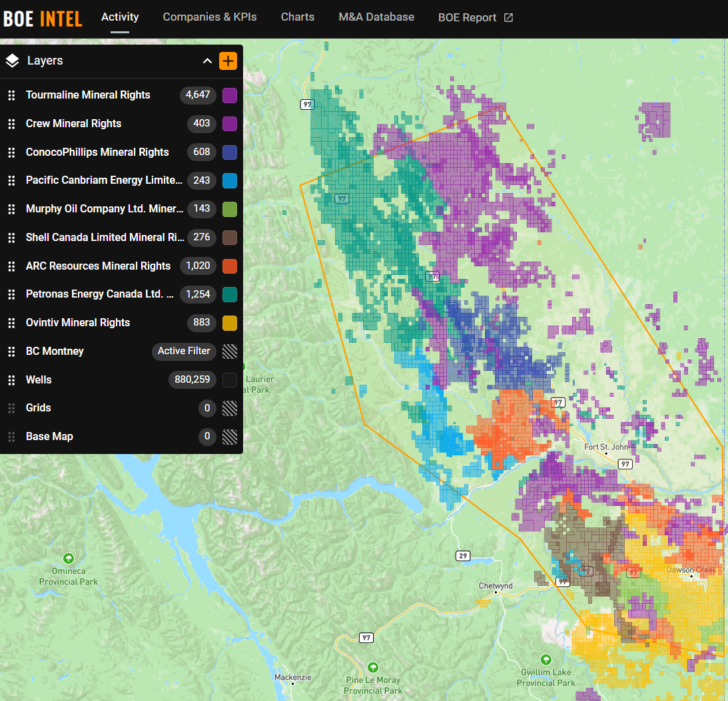Viewport: 728px width, 701px height.
Task: Open Petronas teal color swatch
Action: pyautogui.click(x=230, y=294)
